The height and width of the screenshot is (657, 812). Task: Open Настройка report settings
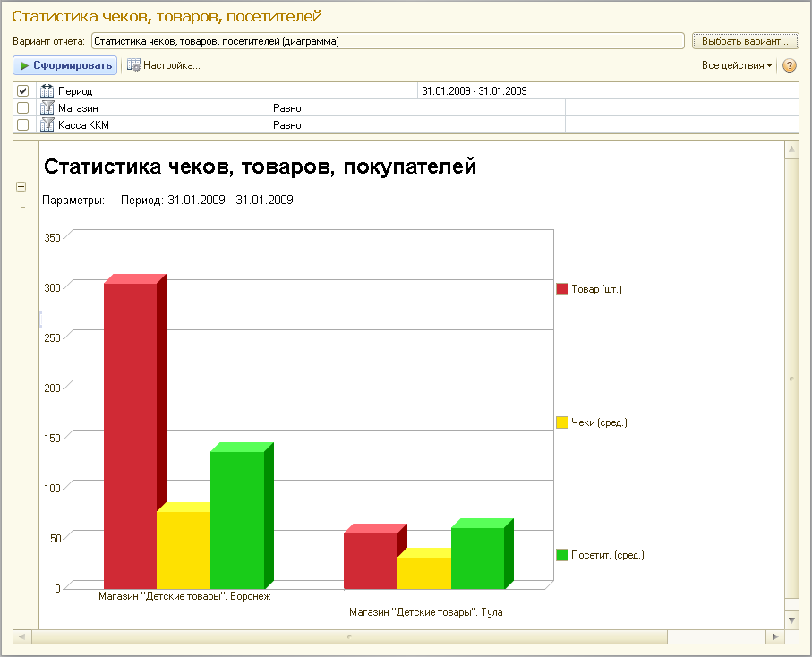(x=164, y=65)
